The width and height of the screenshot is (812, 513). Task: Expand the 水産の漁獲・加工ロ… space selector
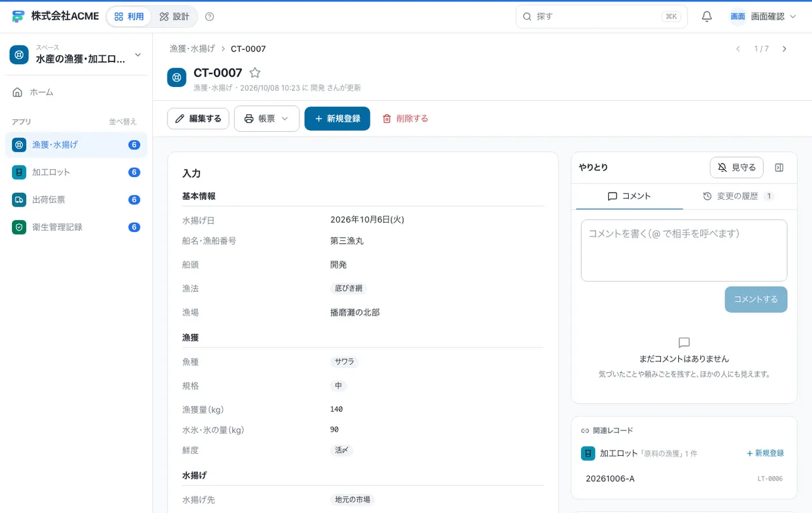(76, 55)
